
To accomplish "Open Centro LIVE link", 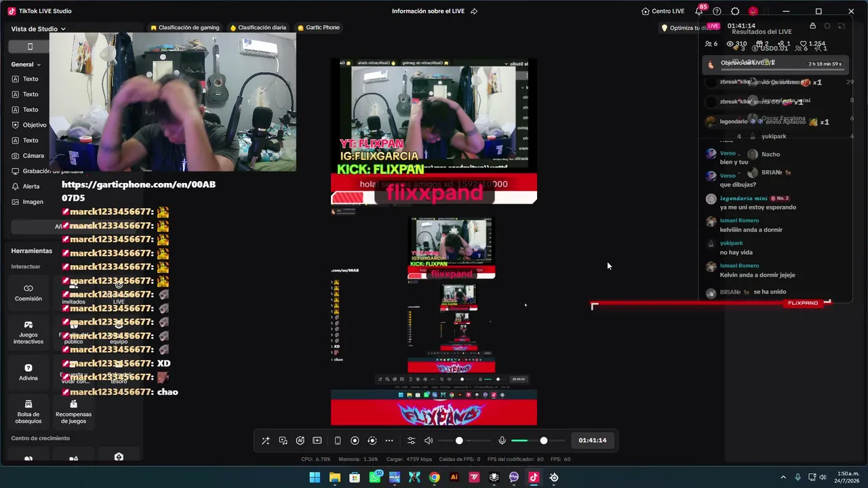I will (663, 11).
